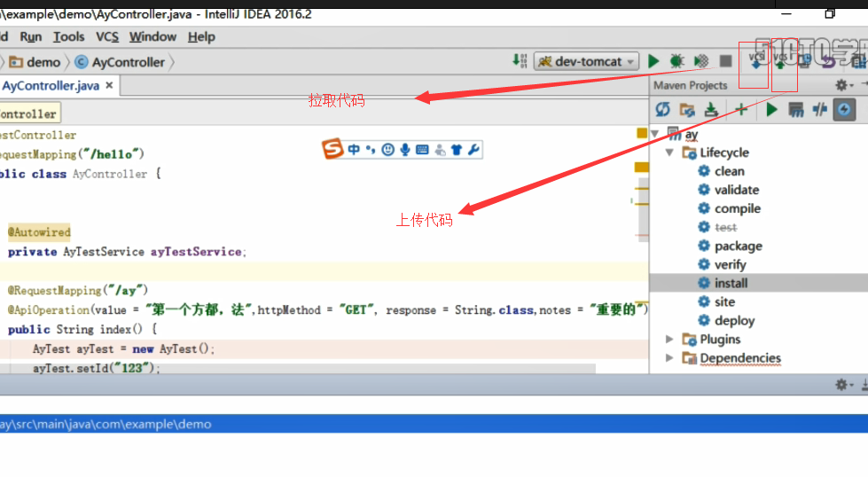Commit code with VCS green arrow icon

780,61
